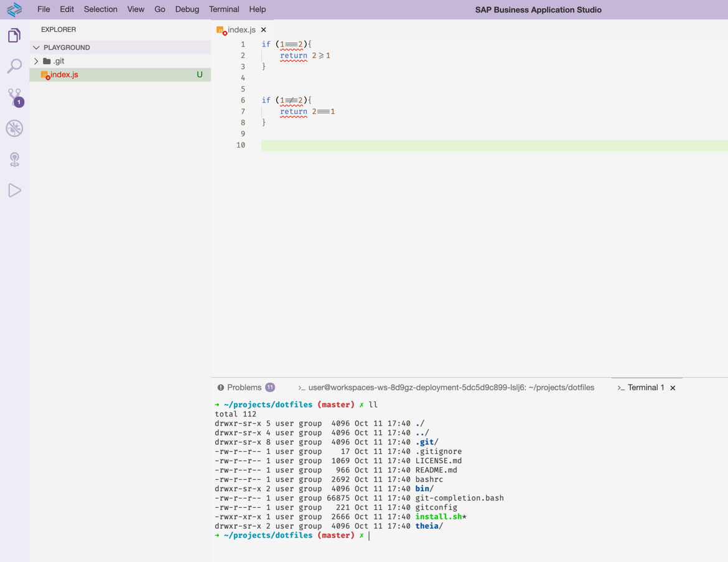Open the Help menu
The image size is (728, 562).
[257, 9]
